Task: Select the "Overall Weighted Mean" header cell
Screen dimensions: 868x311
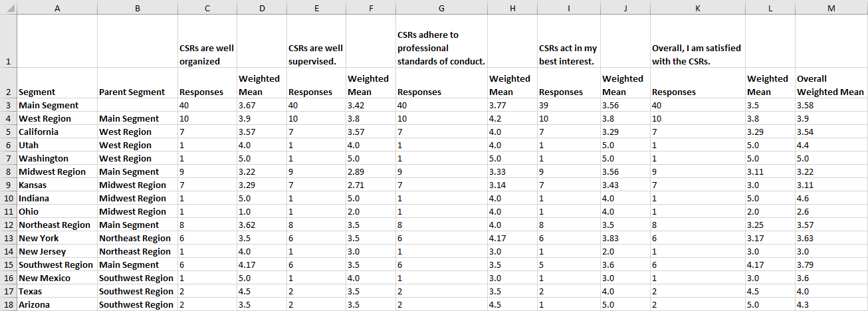Action: [830, 86]
